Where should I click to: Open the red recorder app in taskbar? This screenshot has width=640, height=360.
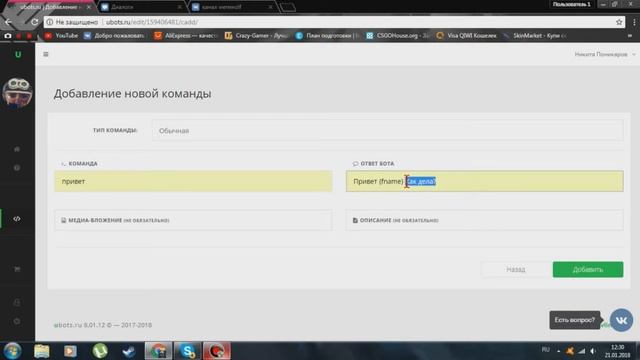click(x=217, y=351)
